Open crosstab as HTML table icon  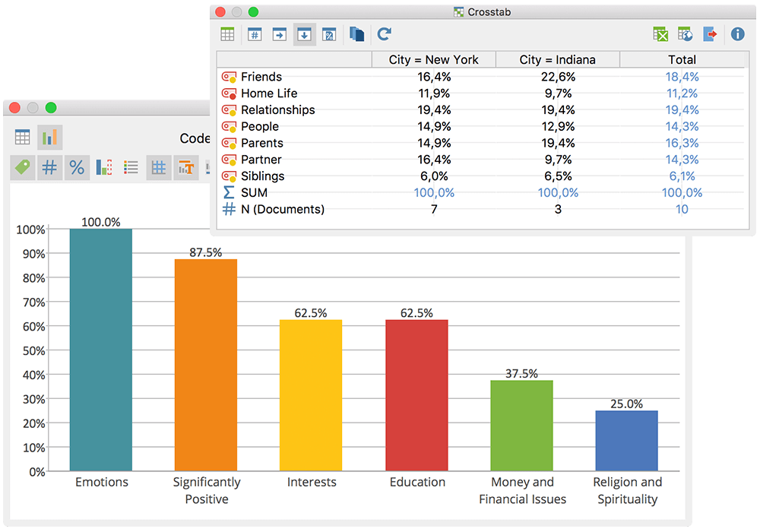pos(686,34)
